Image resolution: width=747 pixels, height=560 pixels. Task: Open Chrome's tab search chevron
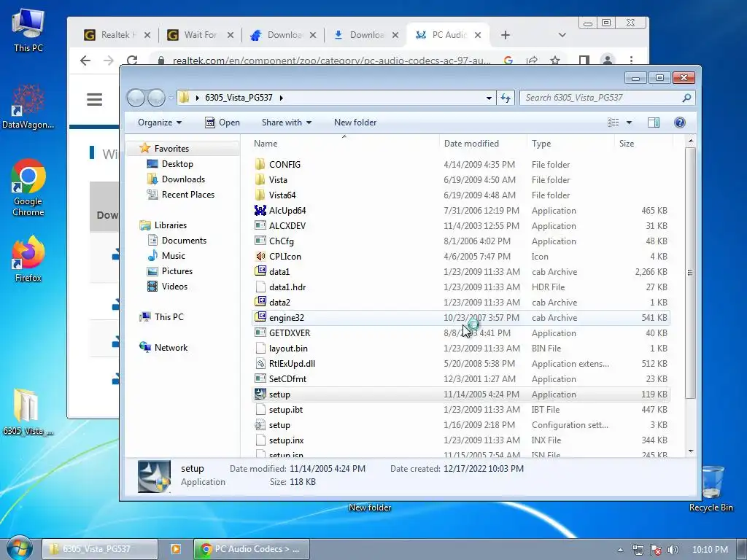click(x=562, y=35)
